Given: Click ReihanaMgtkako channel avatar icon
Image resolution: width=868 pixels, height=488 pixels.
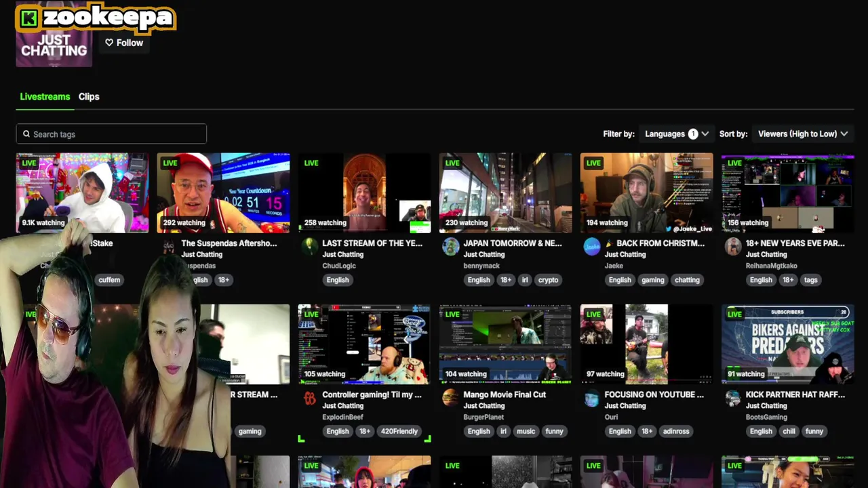Looking at the screenshot, I should (733, 246).
